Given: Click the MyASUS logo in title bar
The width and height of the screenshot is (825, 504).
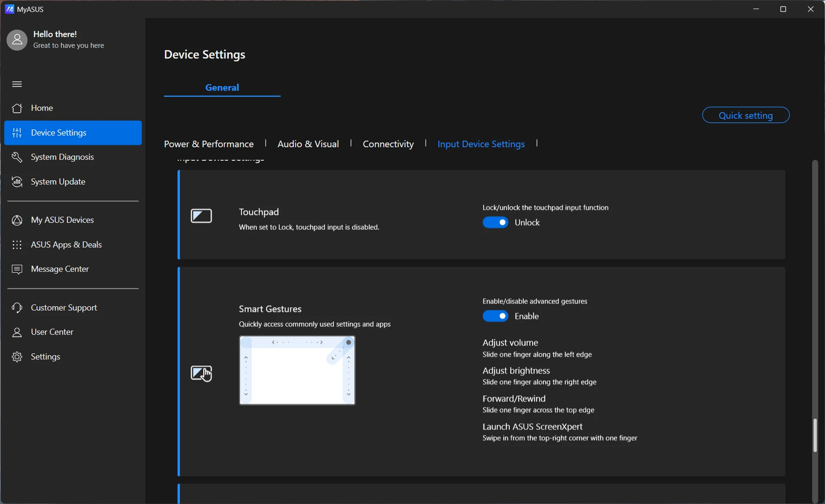Looking at the screenshot, I should pos(9,9).
